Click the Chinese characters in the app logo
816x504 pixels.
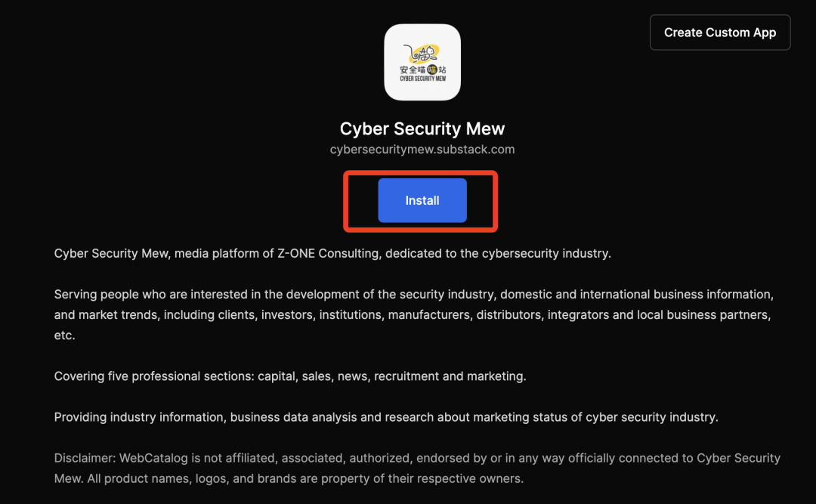[422, 70]
